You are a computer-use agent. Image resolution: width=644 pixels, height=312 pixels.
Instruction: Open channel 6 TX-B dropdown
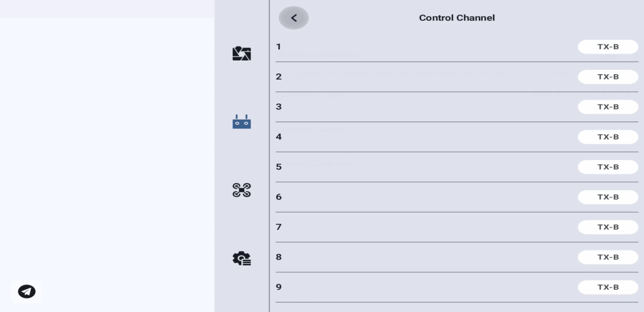pyautogui.click(x=608, y=197)
